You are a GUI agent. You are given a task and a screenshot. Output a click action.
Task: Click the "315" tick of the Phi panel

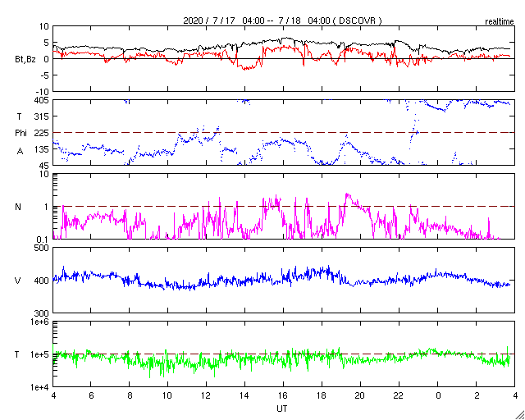tap(43, 116)
